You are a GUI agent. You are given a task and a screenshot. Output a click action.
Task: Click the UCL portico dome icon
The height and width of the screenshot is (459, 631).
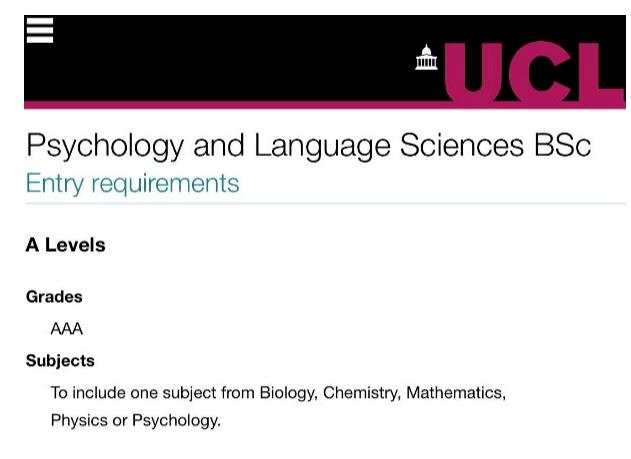[426, 57]
